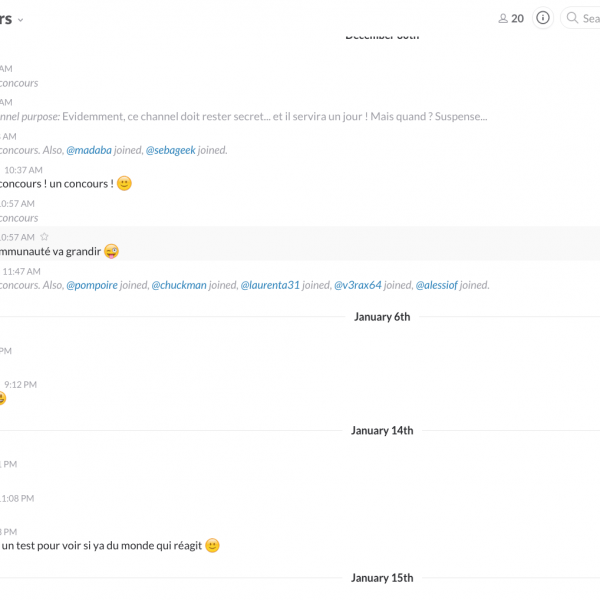Open the @madaba user mention

click(89, 150)
